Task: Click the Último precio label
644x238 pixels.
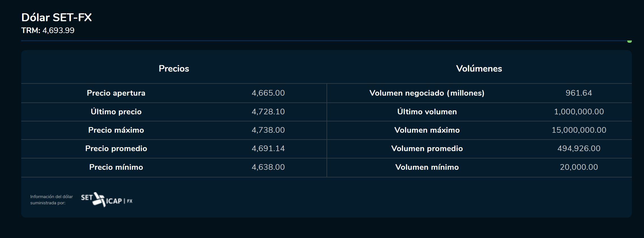Action: [x=116, y=112]
